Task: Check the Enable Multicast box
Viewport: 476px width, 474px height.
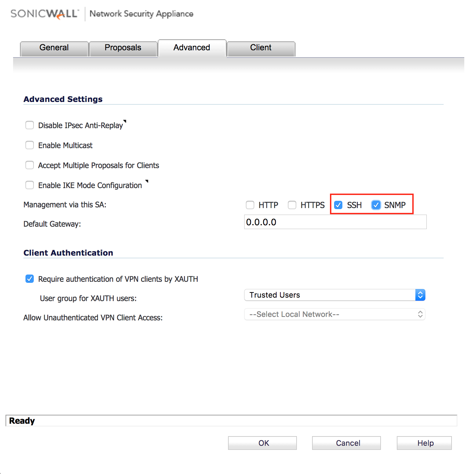Action: point(30,145)
